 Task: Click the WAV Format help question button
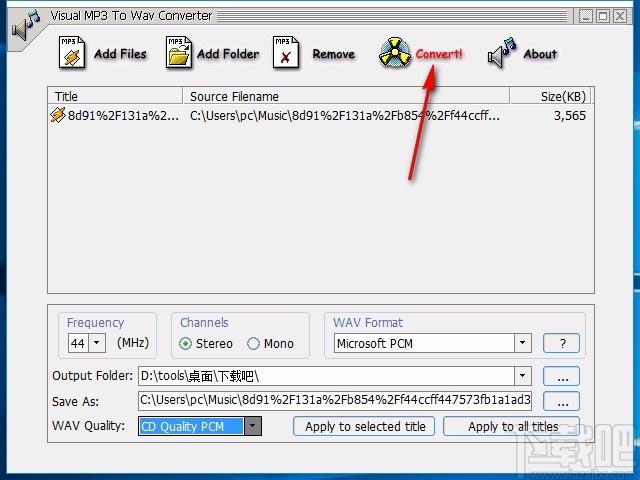[561, 343]
